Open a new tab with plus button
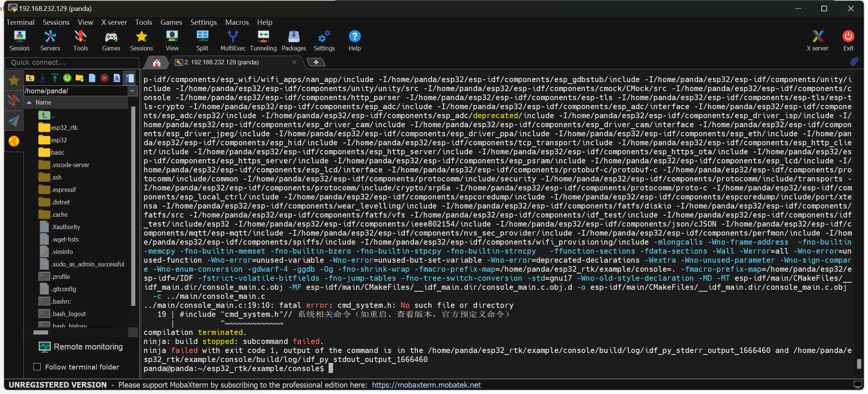868x394 pixels. [316, 62]
